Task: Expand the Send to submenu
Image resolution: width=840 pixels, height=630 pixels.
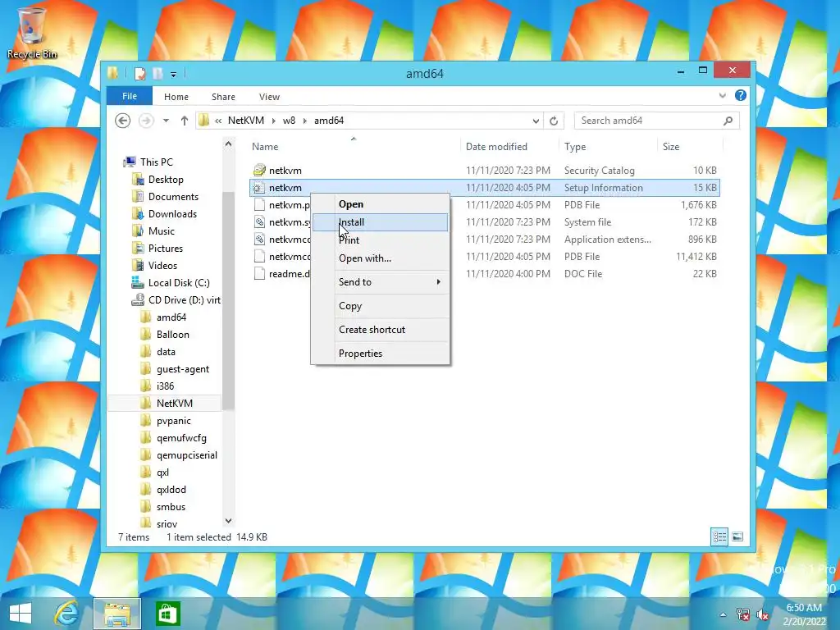Action: point(380,282)
